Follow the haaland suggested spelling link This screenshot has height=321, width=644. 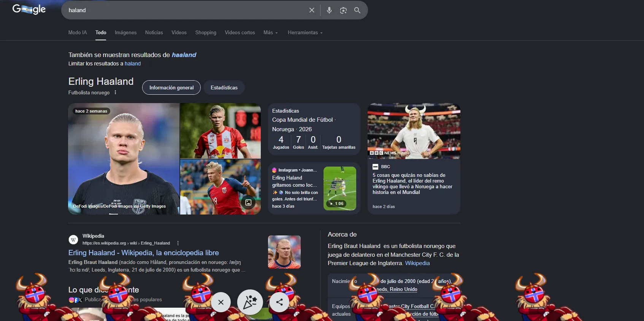point(184,55)
